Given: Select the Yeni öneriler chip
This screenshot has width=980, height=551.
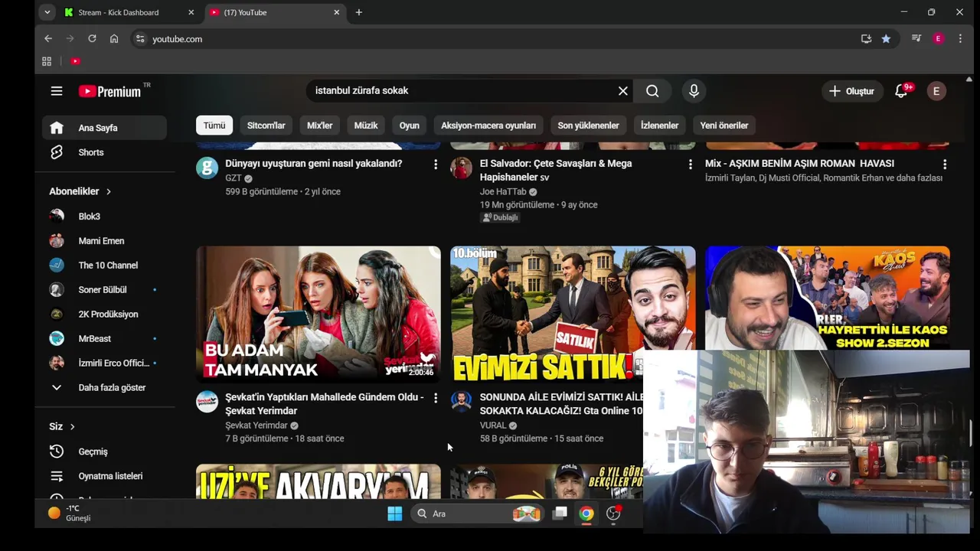Looking at the screenshot, I should 724,126.
